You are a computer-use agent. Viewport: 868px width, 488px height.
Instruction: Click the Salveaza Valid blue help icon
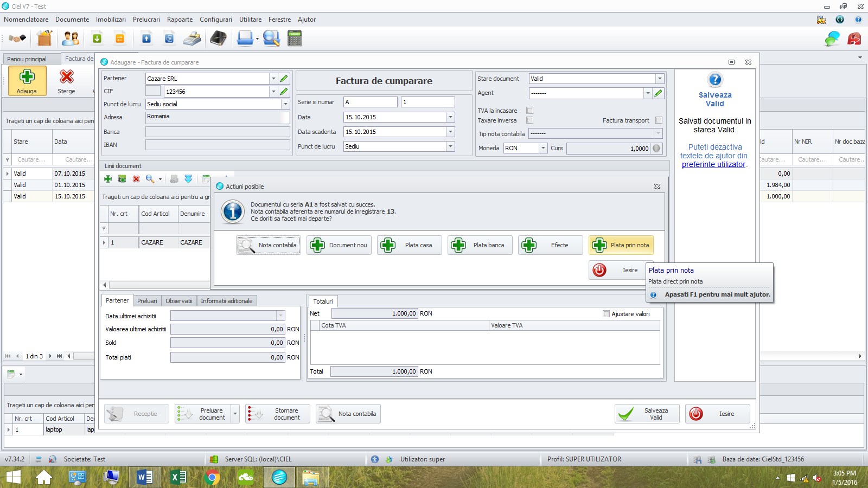click(x=715, y=80)
